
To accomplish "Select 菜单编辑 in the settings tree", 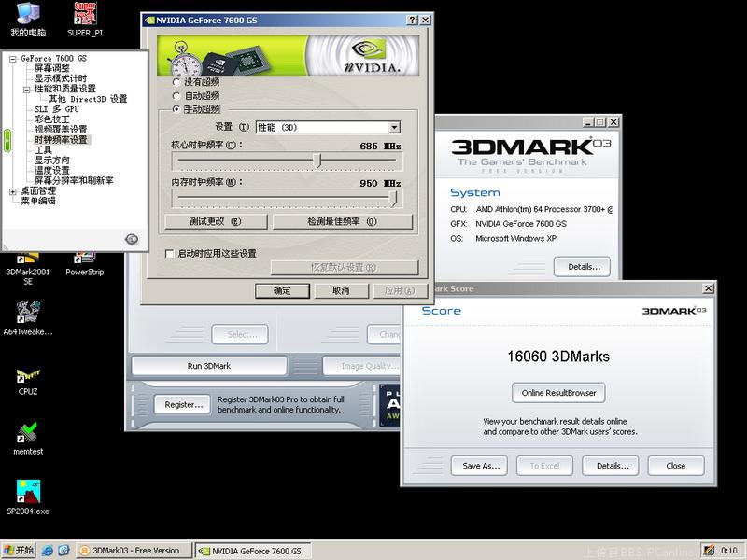I will point(38,201).
